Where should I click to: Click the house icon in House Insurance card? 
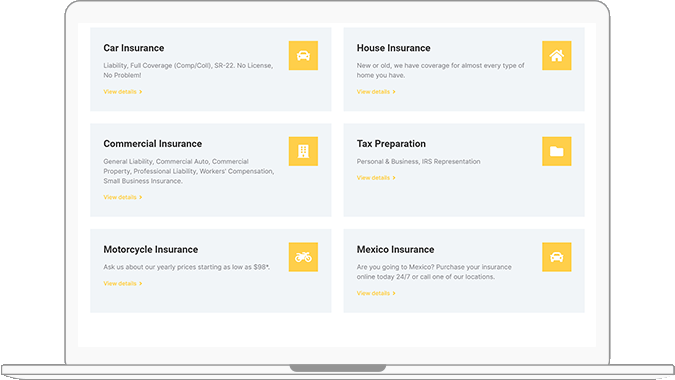pos(557,56)
